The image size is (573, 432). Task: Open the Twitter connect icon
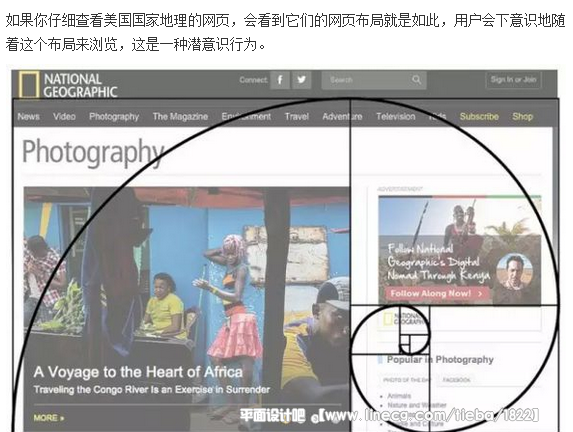click(x=301, y=80)
